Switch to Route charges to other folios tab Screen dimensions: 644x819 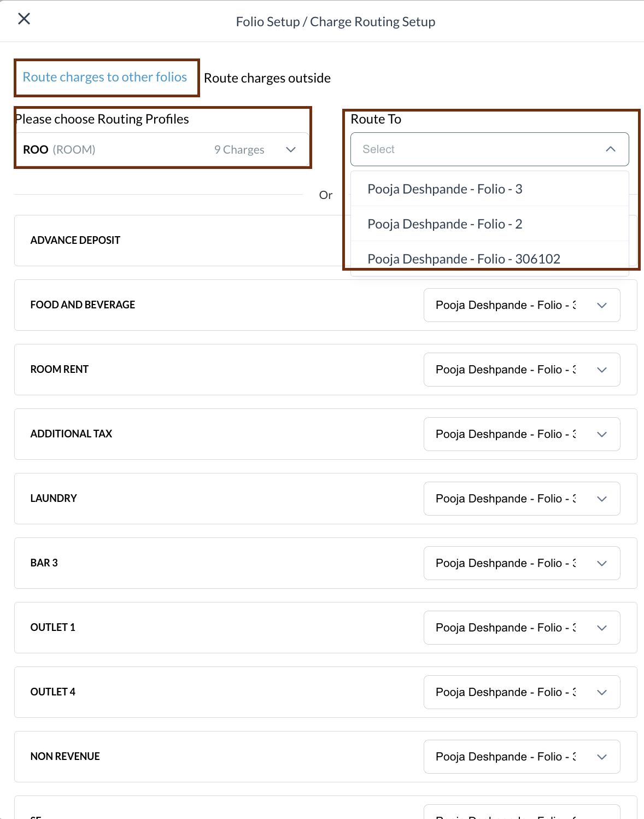[x=105, y=78]
